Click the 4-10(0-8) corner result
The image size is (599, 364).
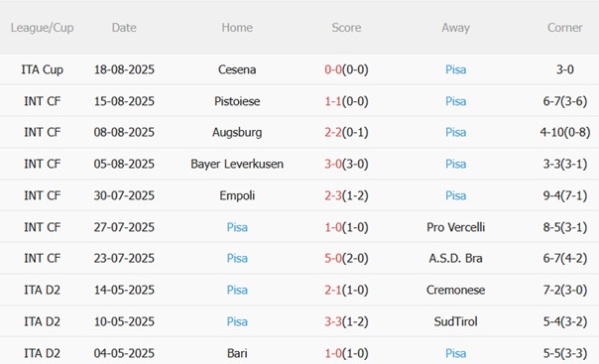[x=564, y=132]
